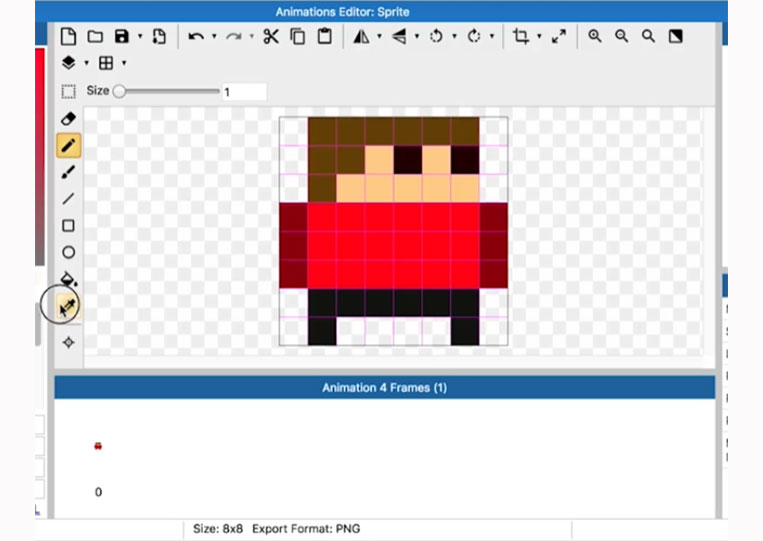Screen dimensions: 763x541
Task: Rotate the sprite counter-clockwise
Action: [x=436, y=36]
